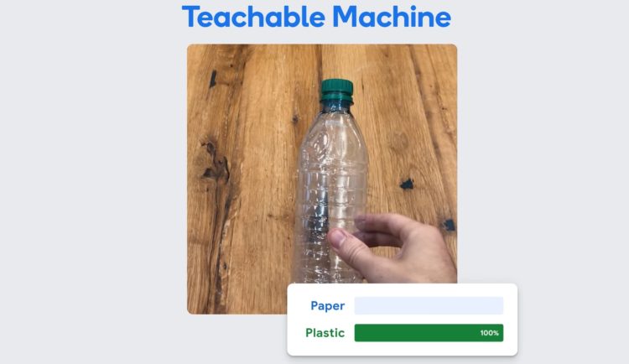
Task: Click the 100% confidence value
Action: coord(490,333)
